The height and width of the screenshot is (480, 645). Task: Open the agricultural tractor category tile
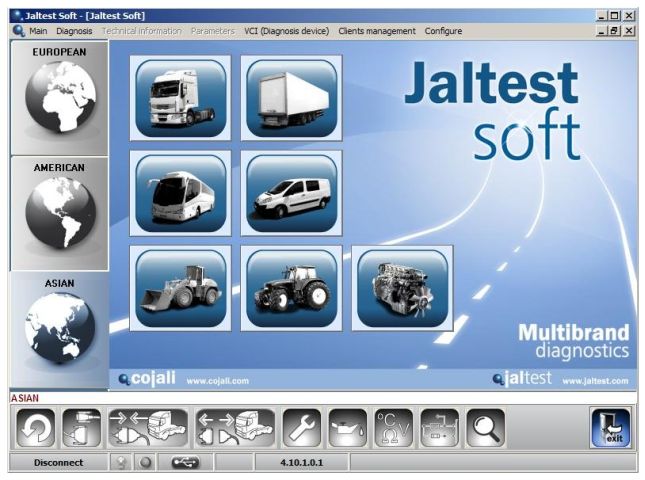click(x=292, y=288)
